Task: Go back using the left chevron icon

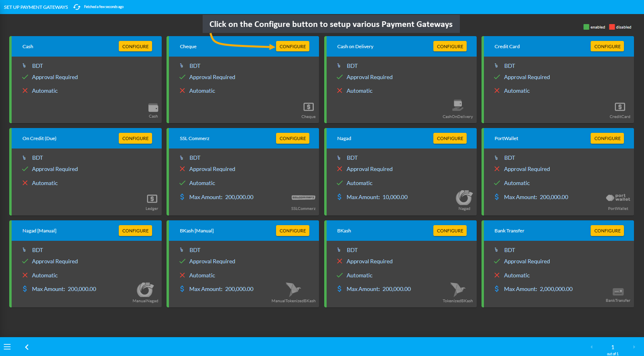Action: pos(27,347)
